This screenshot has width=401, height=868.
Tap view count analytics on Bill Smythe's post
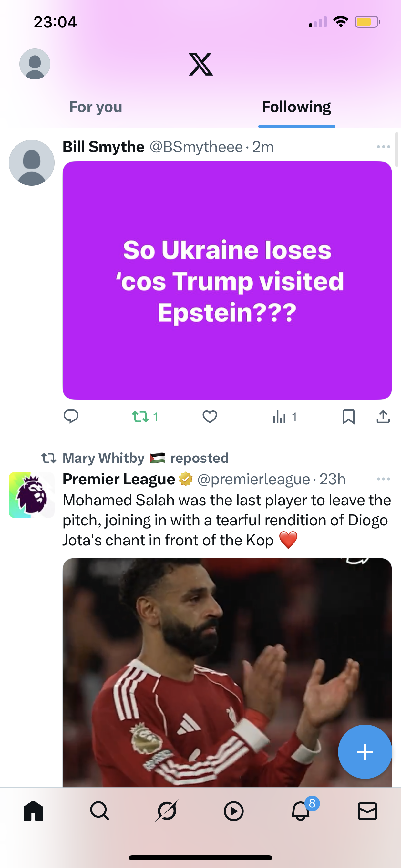click(x=285, y=417)
